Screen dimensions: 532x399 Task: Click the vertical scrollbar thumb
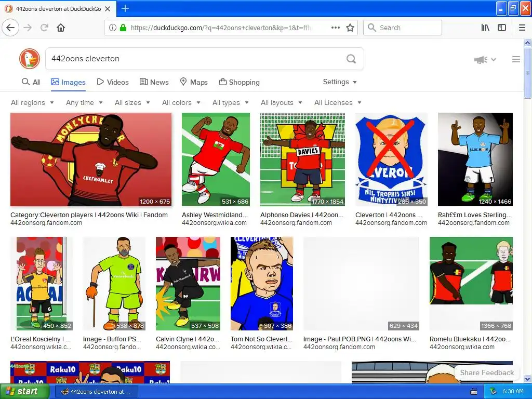tap(527, 73)
